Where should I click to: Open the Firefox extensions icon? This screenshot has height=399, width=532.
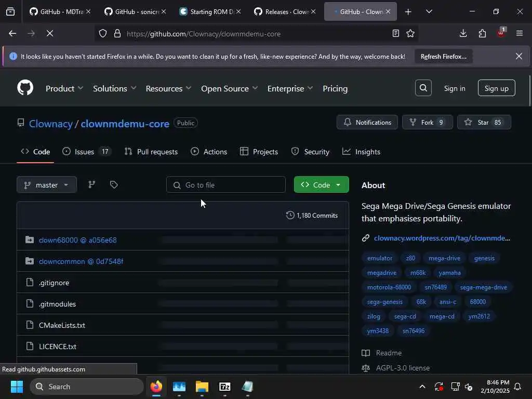[x=482, y=33]
